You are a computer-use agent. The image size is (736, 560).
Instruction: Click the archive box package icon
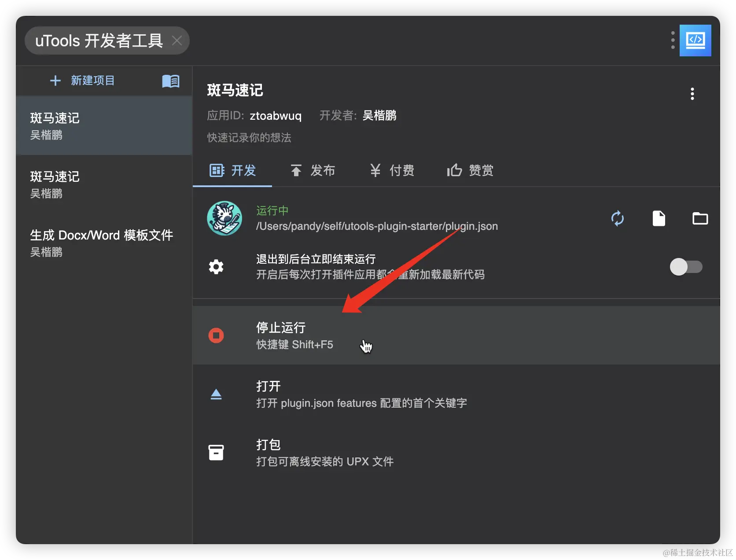pyautogui.click(x=216, y=453)
